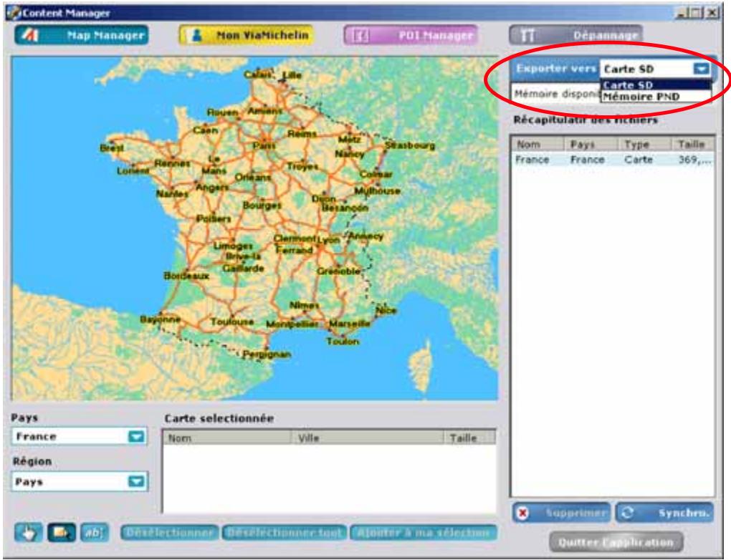
Task: Click Bayonne on the France map
Action: click(x=161, y=319)
